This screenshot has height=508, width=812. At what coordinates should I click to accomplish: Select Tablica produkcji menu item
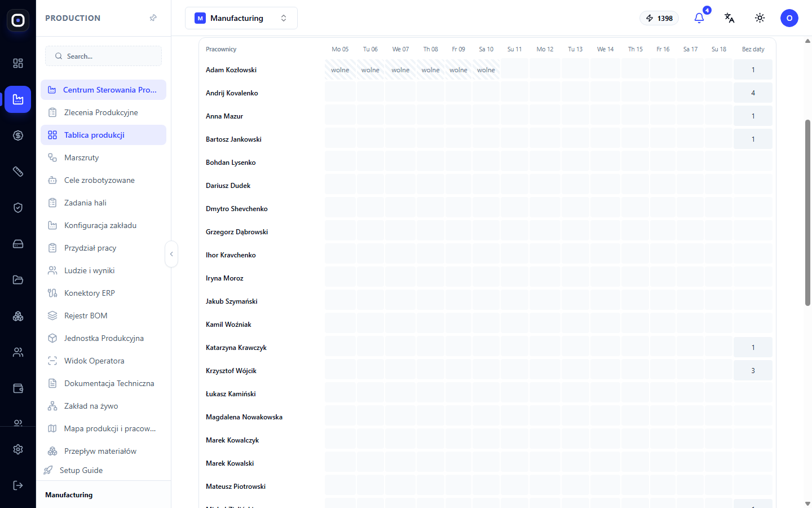[x=103, y=135]
